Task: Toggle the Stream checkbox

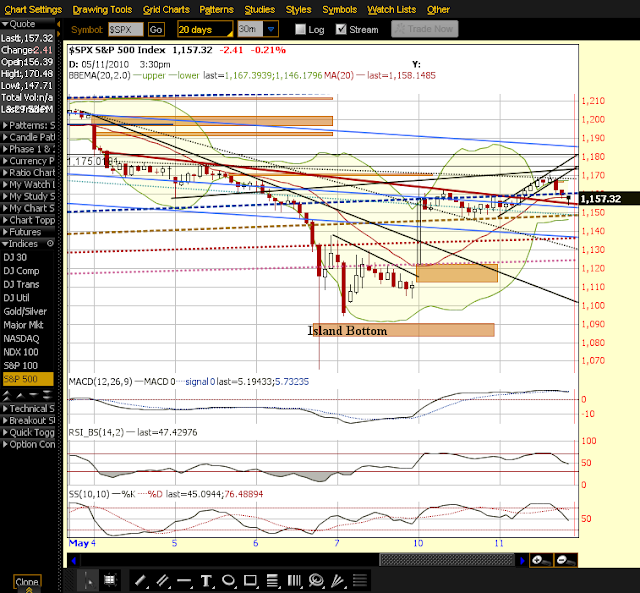Action: click(341, 29)
